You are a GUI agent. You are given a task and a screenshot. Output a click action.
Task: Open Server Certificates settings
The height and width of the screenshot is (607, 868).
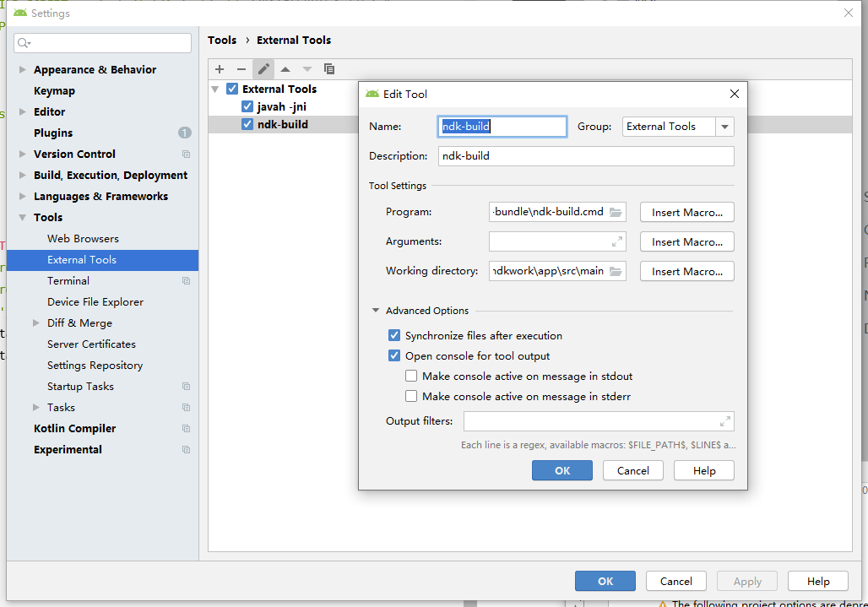coord(91,344)
